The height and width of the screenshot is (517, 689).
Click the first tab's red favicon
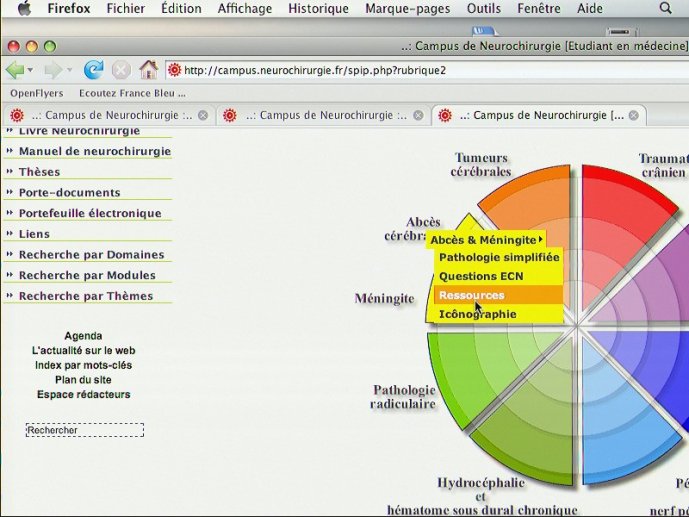(17, 116)
